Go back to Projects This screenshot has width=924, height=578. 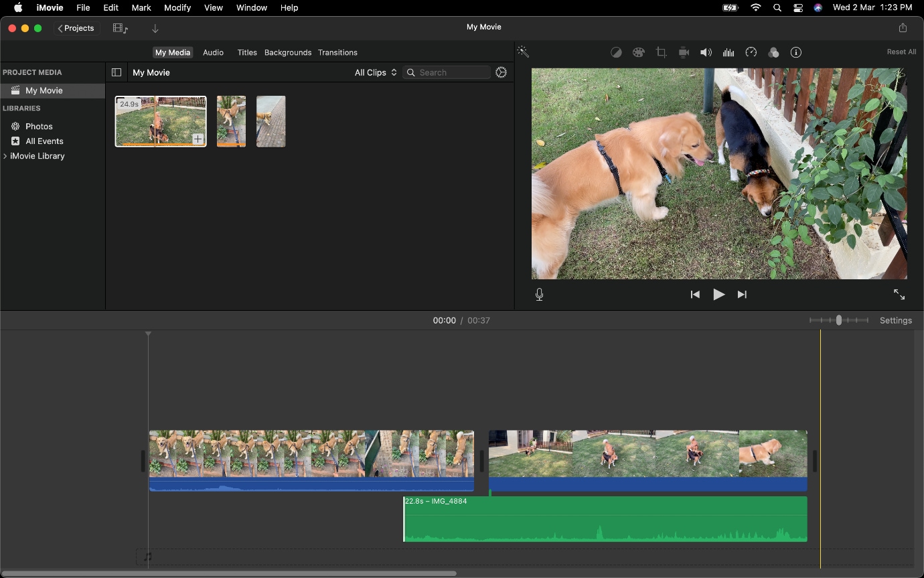coord(76,28)
